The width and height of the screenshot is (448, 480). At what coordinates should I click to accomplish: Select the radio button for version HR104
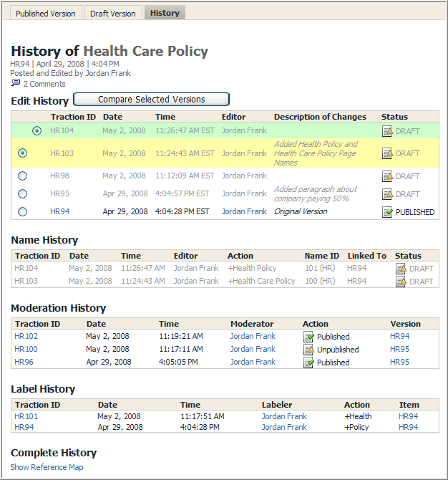coord(36,130)
